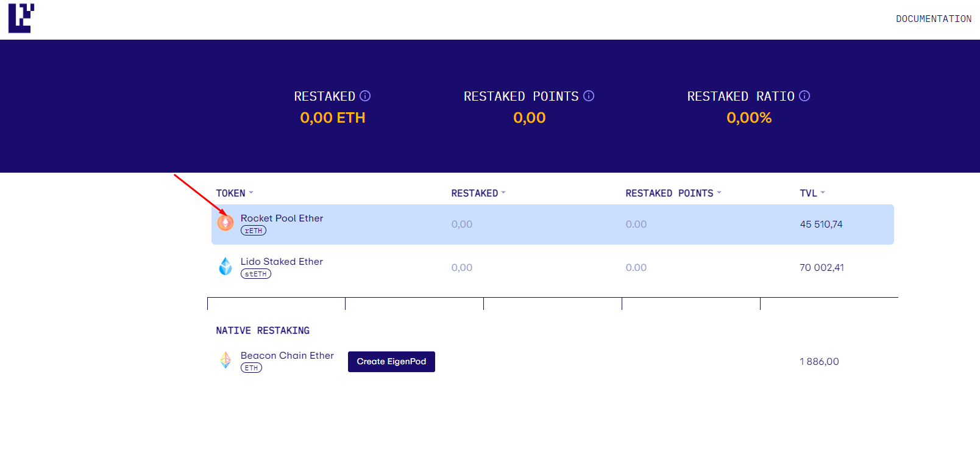Click the Rocket Pool TVL value 45 510,74
980x460 pixels.
[821, 225]
